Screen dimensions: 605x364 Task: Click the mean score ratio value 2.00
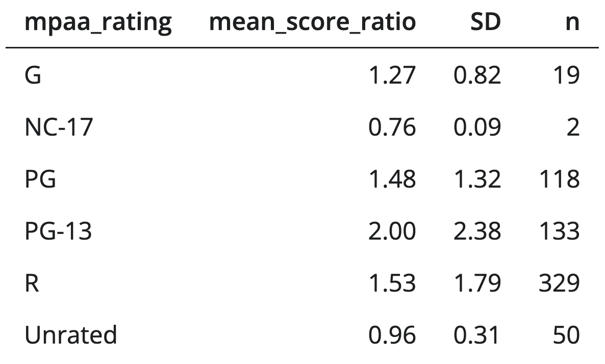coord(392,231)
